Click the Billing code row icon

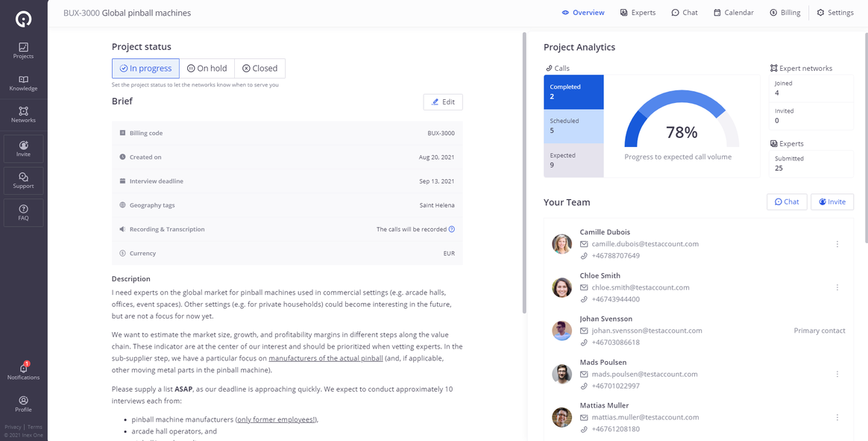(122, 133)
